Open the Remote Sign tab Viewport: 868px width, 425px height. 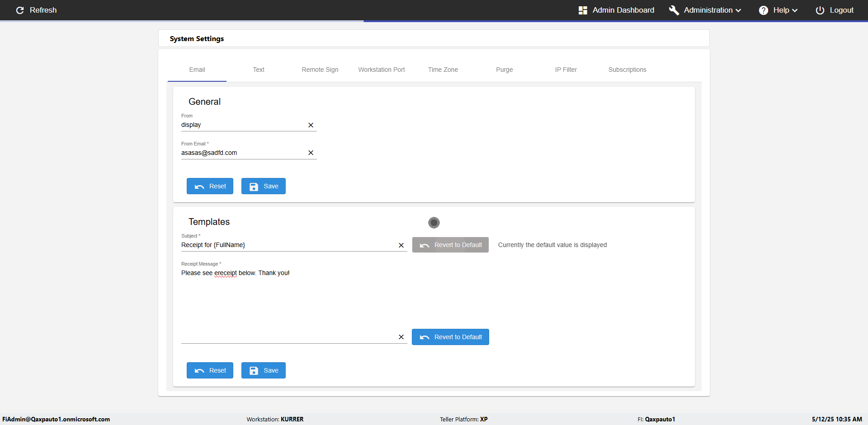click(x=320, y=70)
